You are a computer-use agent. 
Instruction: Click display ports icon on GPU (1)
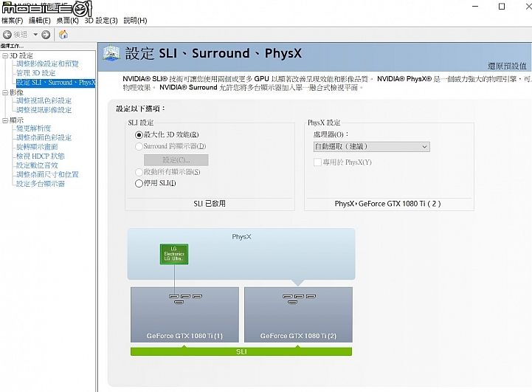tap(186, 299)
